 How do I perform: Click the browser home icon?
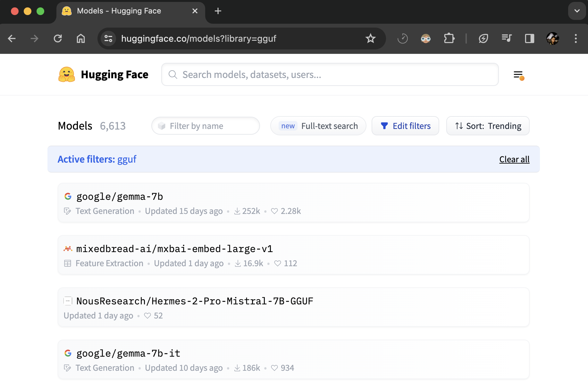[x=81, y=38]
